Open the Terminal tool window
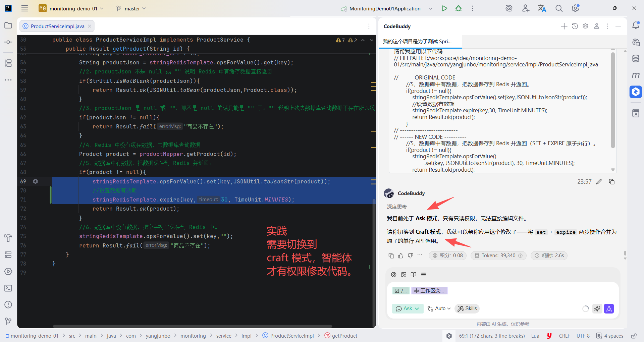Image resolution: width=644 pixels, height=342 pixels. 8,288
